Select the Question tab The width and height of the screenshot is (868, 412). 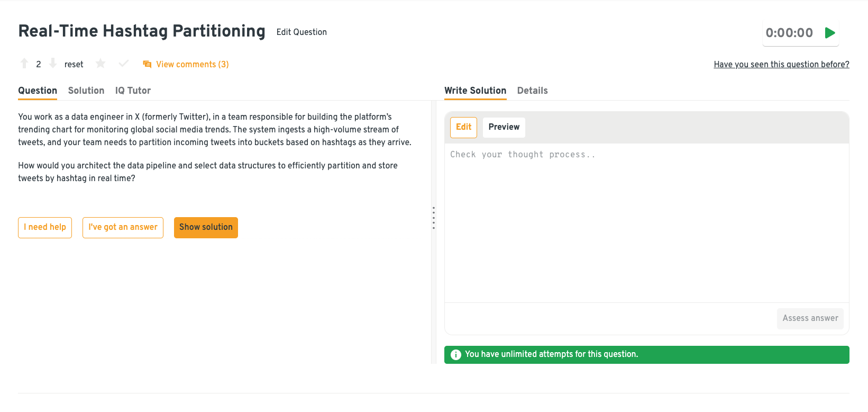click(38, 91)
